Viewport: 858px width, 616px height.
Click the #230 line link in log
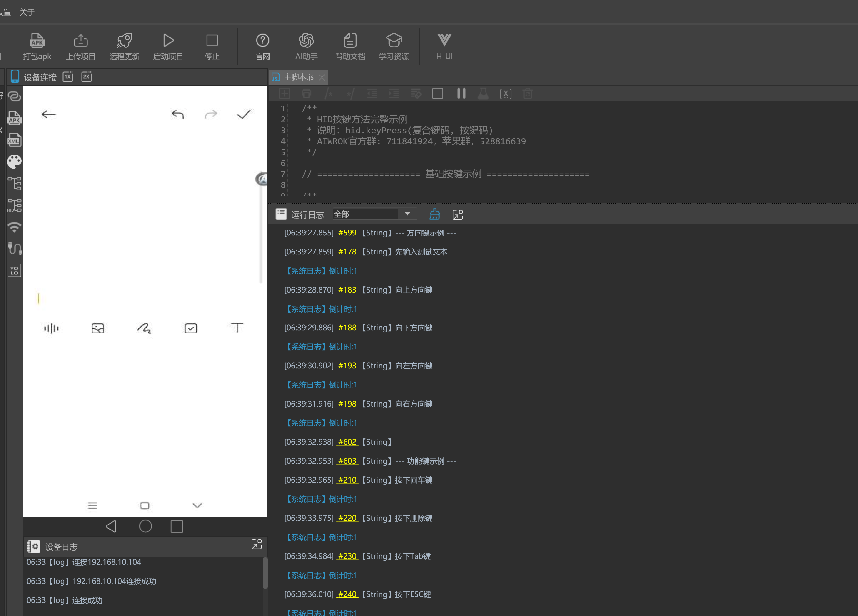pos(347,556)
